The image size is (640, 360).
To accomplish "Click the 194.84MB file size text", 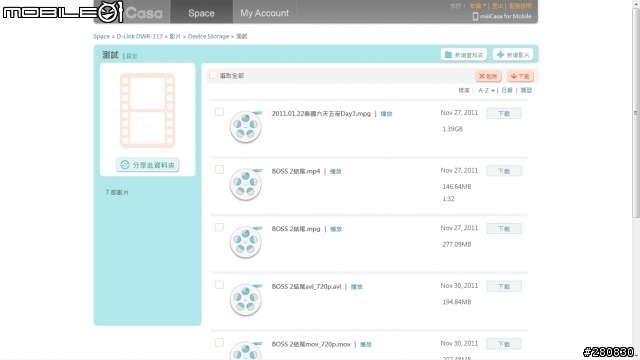I will coord(457,302).
